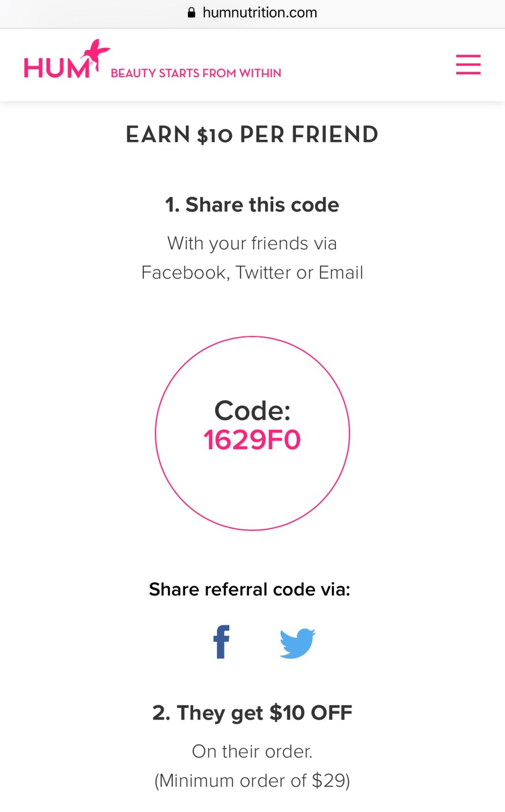Tap the pink hummingbird logo icon
Screen dimensions: 505x812
point(98,53)
